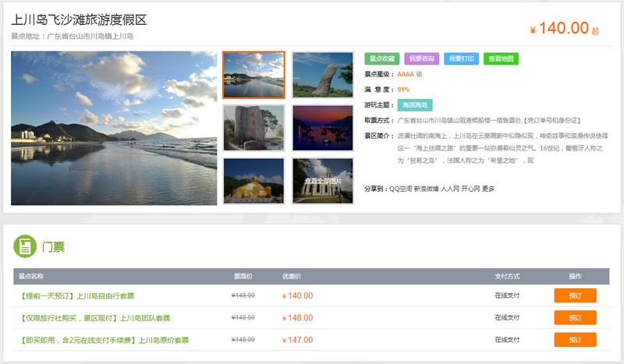Image resolution: width=624 pixels, height=364 pixels.
Task: Click 预订 for the 上川岛团队套票
Action: 575,318
